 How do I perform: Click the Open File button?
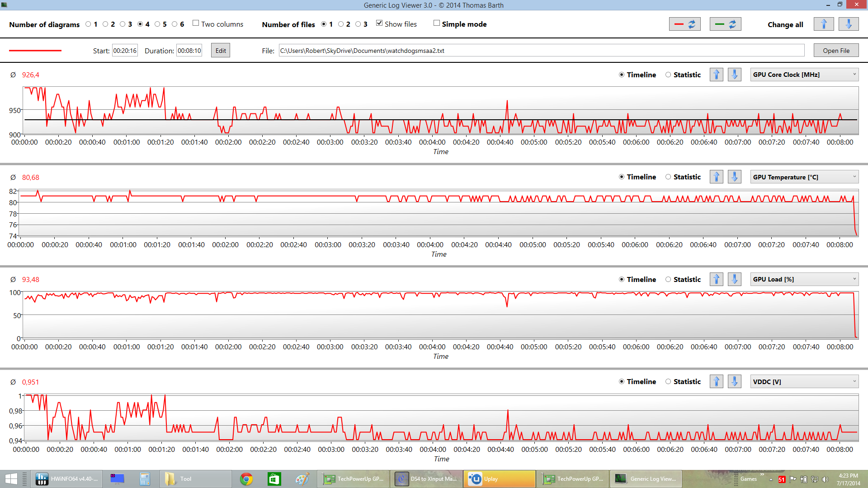(x=836, y=50)
